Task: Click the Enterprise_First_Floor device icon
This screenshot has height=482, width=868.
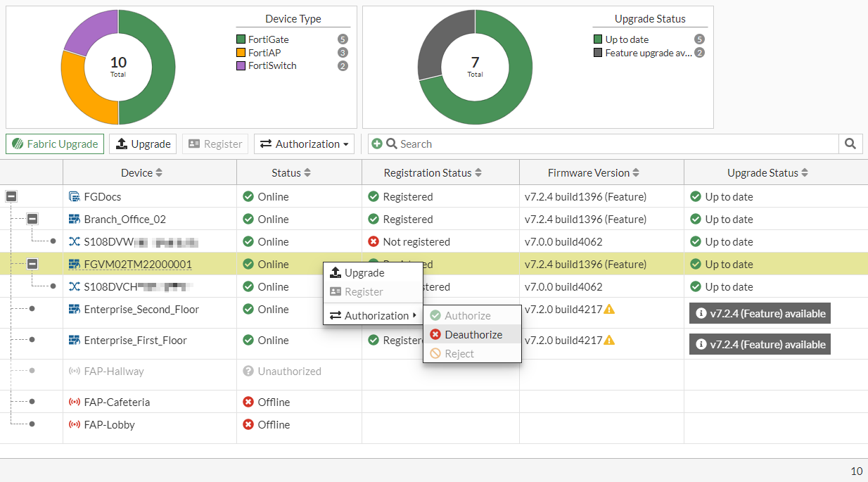Action: click(x=74, y=340)
